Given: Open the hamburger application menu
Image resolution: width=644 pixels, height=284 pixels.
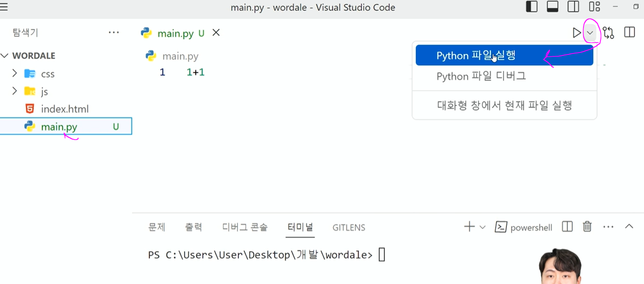Looking at the screenshot, I should [x=4, y=7].
